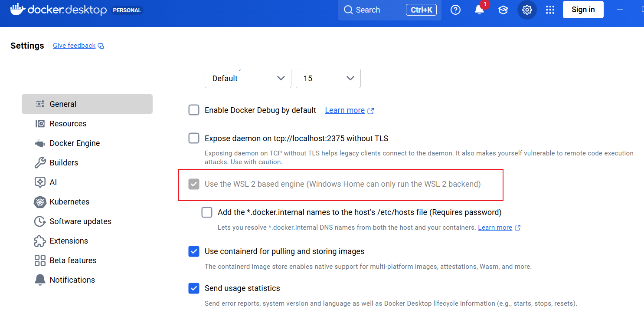Open Learn more link for docker.internal DNS names
This screenshot has height=320, width=644.
click(x=499, y=228)
